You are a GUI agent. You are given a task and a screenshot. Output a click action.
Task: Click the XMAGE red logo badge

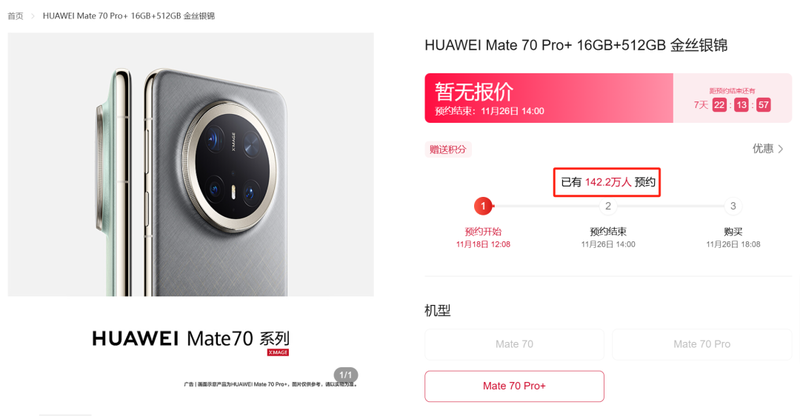pyautogui.click(x=278, y=353)
